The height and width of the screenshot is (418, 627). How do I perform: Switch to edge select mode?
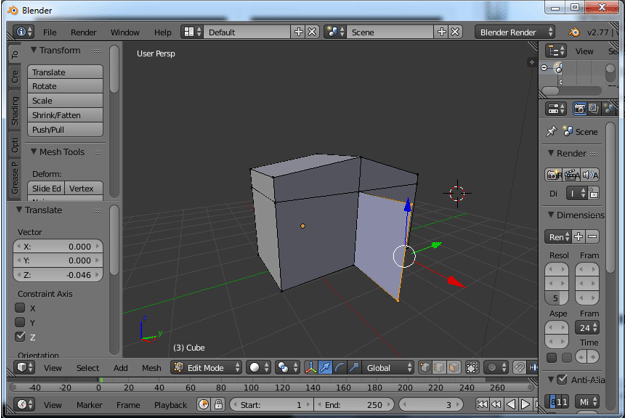coord(439,367)
